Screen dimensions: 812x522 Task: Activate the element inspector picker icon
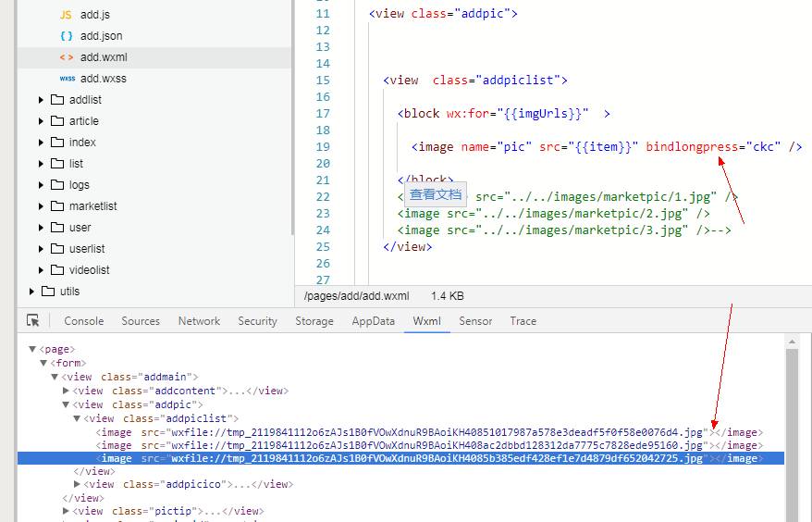point(33,321)
